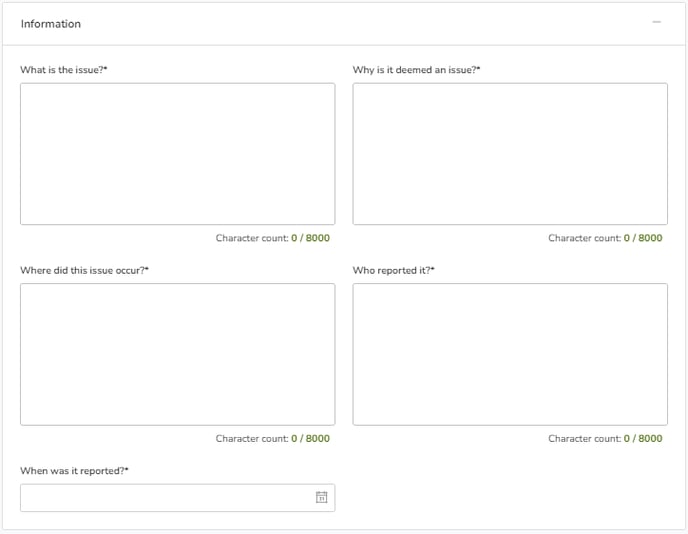
Task: Activate the 'Who reported it?' text area
Action: click(x=510, y=354)
